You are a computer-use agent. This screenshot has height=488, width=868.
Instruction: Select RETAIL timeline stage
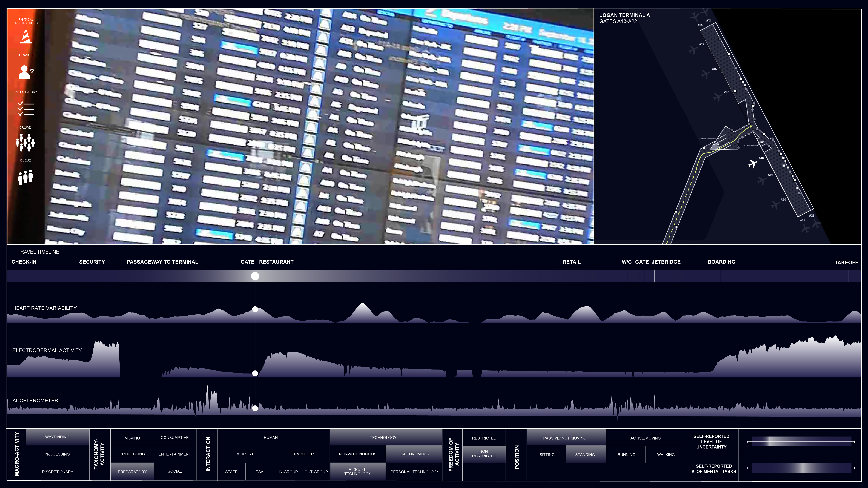[572, 262]
